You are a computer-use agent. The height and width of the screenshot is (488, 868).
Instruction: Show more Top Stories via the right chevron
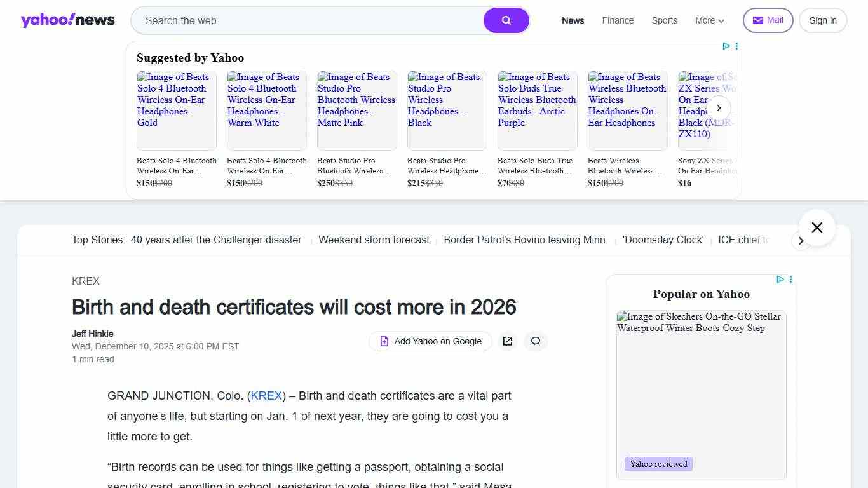pyautogui.click(x=801, y=241)
